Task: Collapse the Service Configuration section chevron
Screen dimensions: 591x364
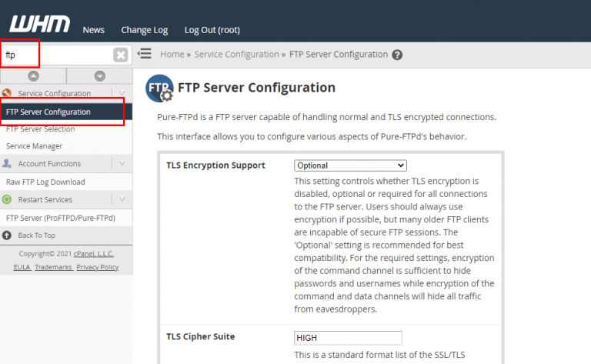Action: click(x=122, y=93)
